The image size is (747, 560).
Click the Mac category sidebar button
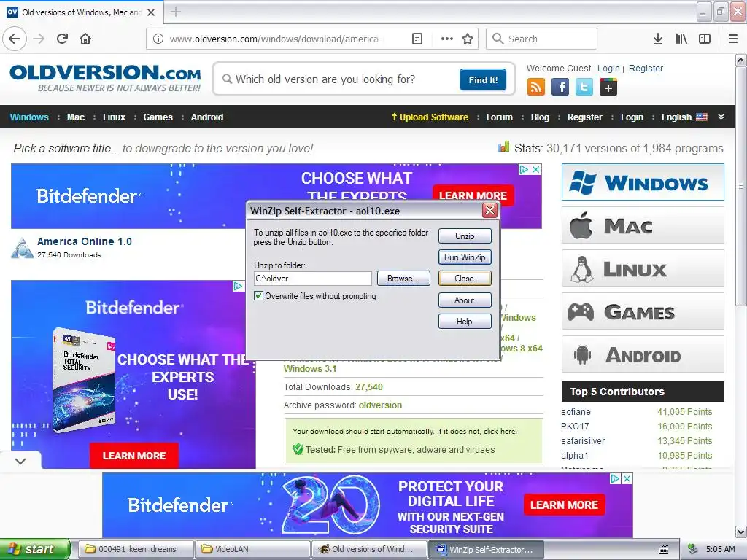(643, 225)
